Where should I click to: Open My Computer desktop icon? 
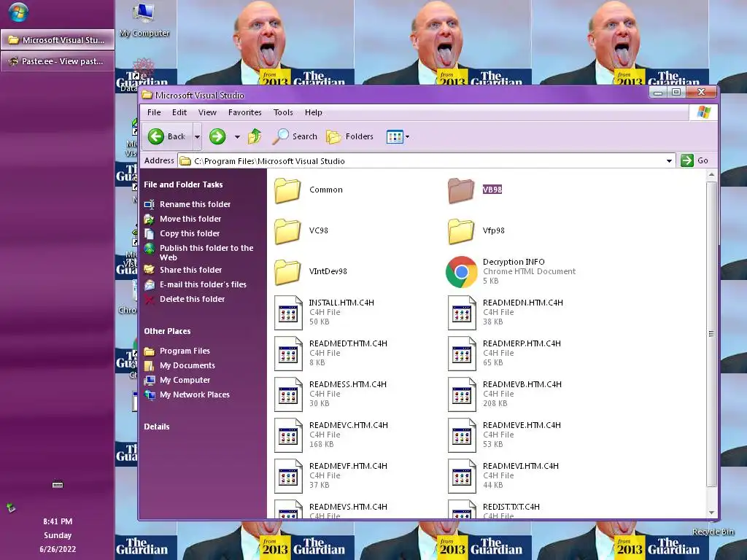pyautogui.click(x=144, y=20)
